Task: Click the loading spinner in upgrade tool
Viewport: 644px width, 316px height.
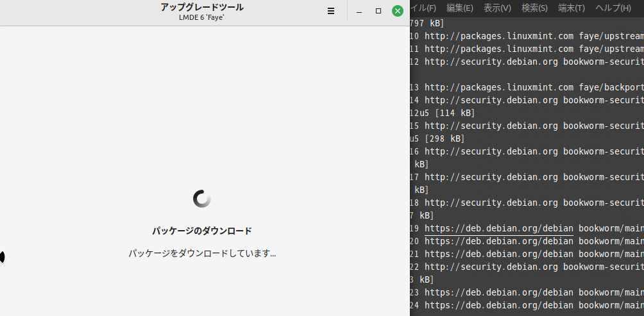Action: 201,199
